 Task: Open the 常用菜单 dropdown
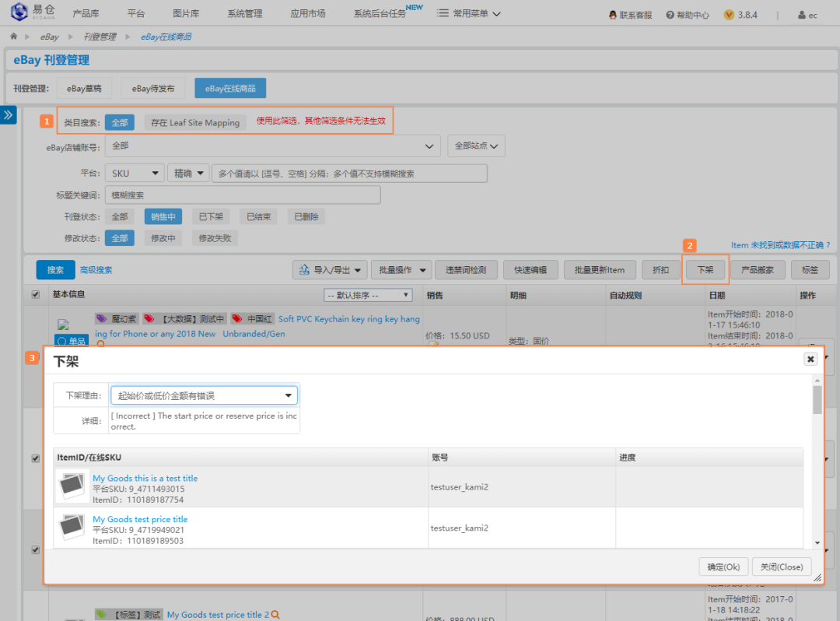click(469, 13)
